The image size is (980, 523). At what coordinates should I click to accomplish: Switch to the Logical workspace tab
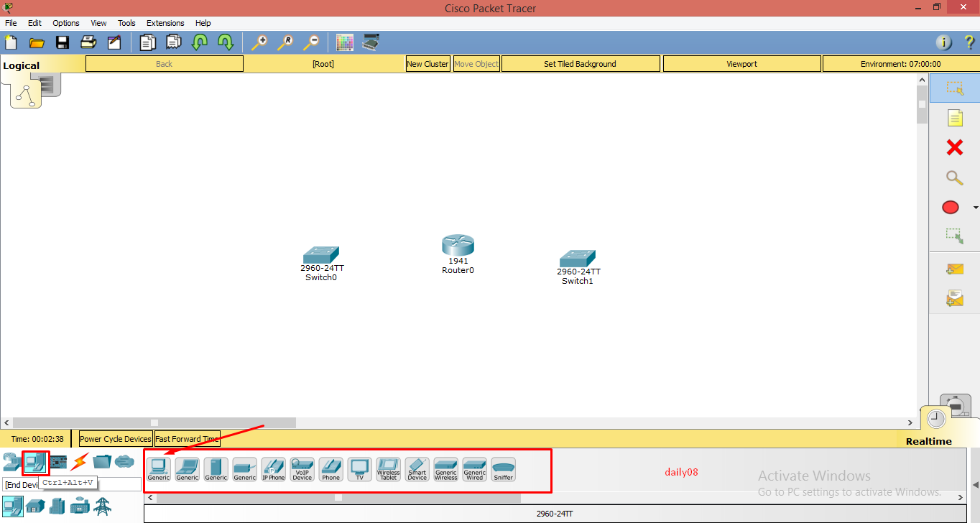pos(22,65)
